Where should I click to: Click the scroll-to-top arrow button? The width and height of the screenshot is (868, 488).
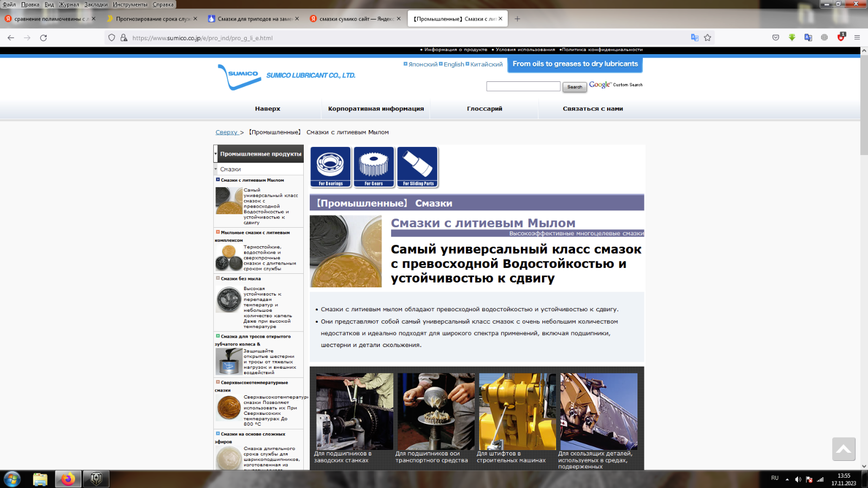coord(844,449)
